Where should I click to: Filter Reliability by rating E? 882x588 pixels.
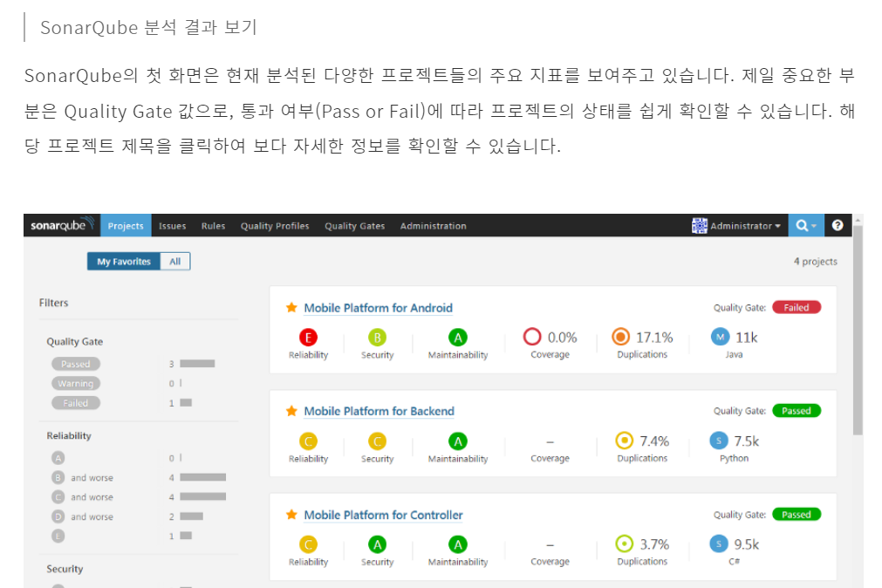click(x=58, y=536)
